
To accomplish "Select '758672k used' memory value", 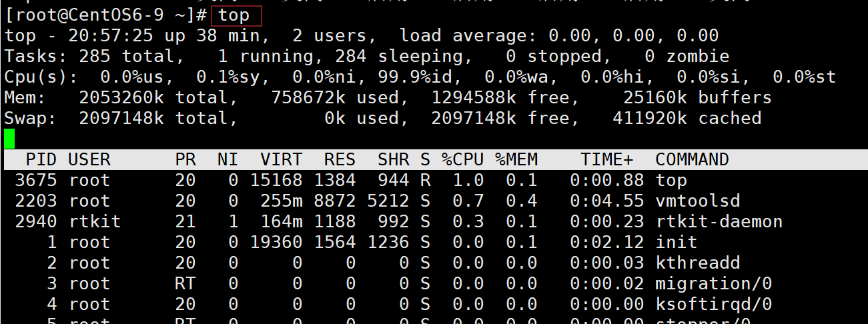I will tap(335, 98).
